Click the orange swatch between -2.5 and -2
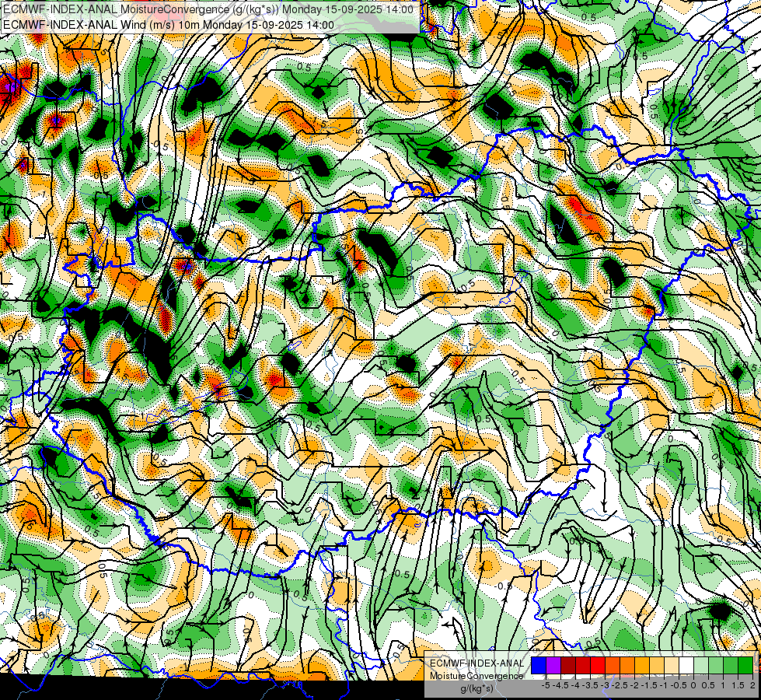Image resolution: width=761 pixels, height=700 pixels. (x=627, y=665)
